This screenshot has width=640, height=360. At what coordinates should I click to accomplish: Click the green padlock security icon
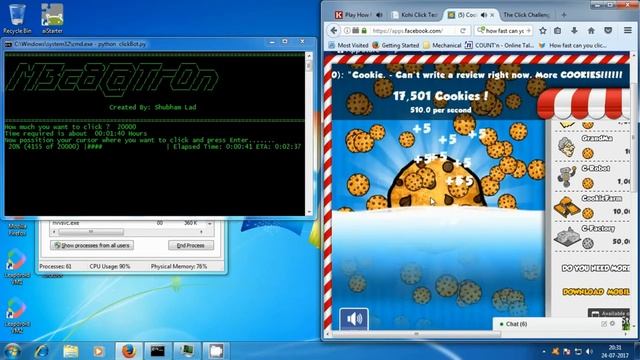coord(364,31)
